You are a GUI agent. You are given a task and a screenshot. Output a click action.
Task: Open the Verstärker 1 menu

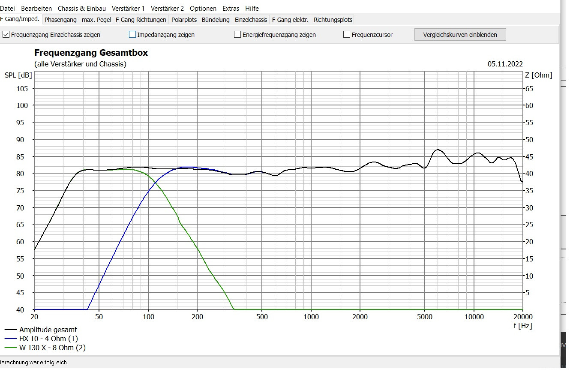(x=128, y=8)
